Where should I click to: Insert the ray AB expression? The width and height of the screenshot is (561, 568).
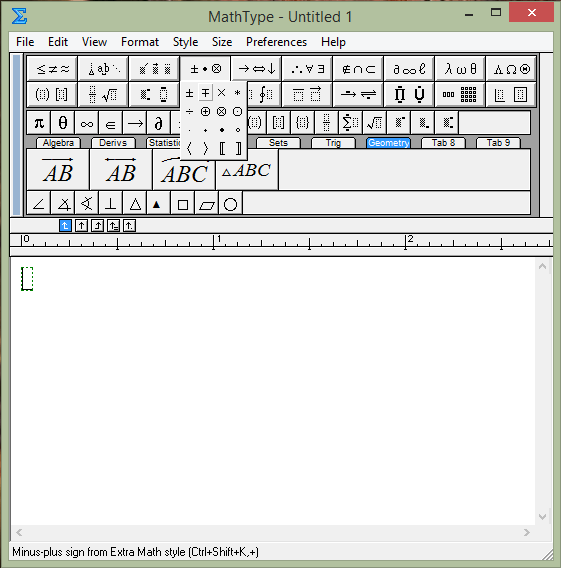[x=58, y=170]
